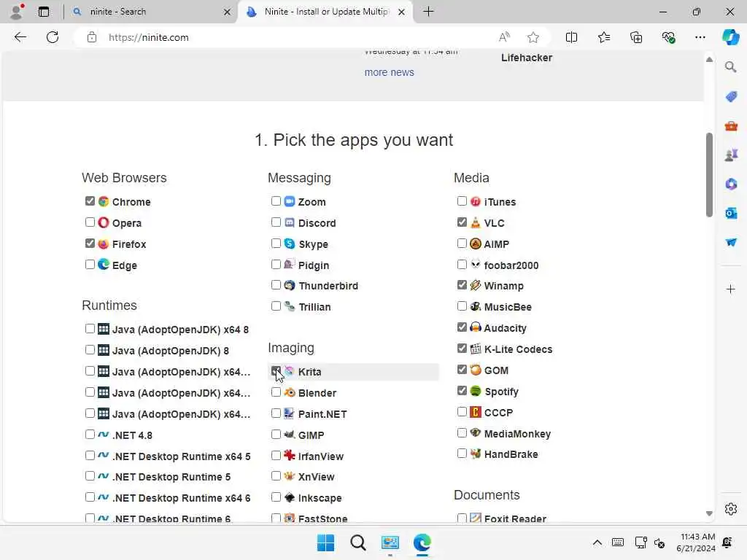Click the Opera logo icon

coord(104,222)
